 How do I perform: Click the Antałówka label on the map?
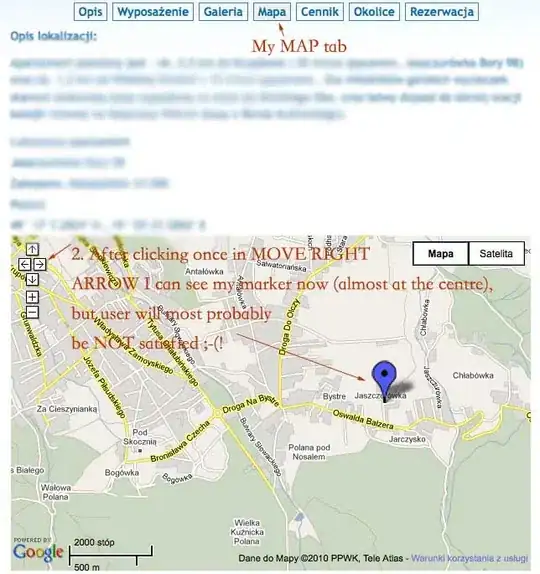204,272
